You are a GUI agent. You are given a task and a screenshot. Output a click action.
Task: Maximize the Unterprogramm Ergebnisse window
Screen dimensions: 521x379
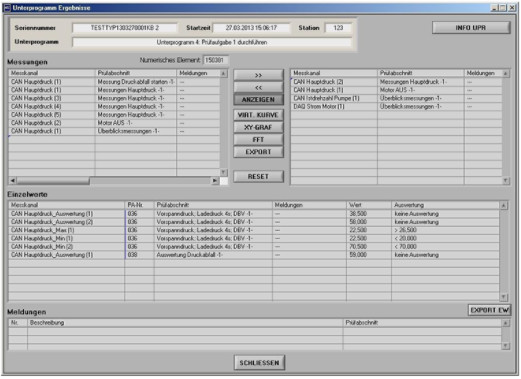(503, 8)
